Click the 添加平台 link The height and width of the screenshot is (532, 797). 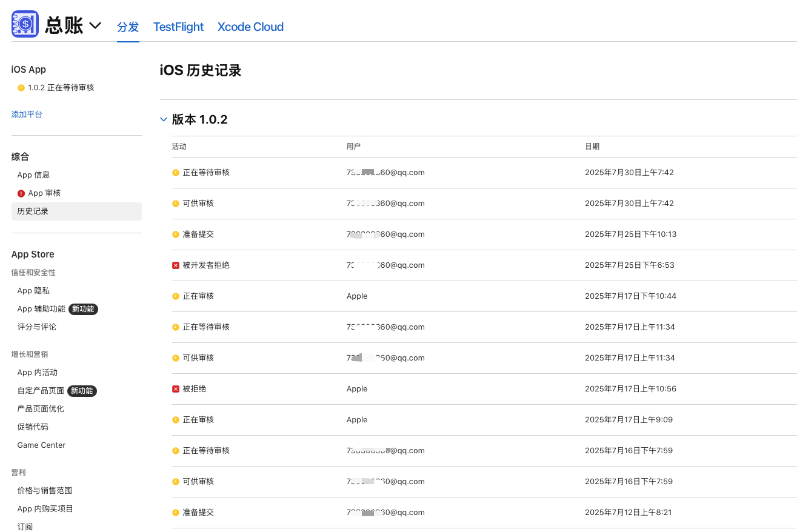pyautogui.click(x=27, y=114)
